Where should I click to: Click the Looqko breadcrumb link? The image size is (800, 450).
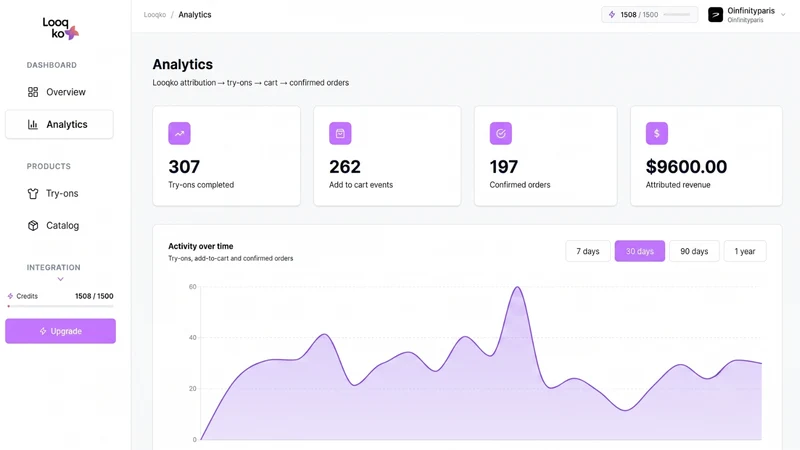click(155, 15)
